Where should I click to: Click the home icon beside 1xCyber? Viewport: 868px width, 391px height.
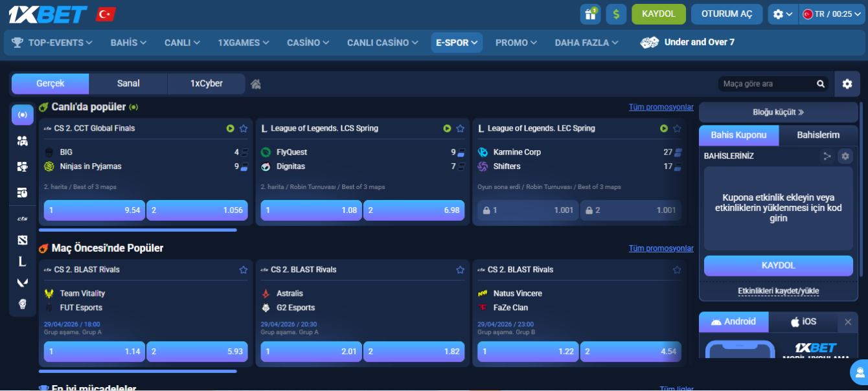[x=256, y=84]
